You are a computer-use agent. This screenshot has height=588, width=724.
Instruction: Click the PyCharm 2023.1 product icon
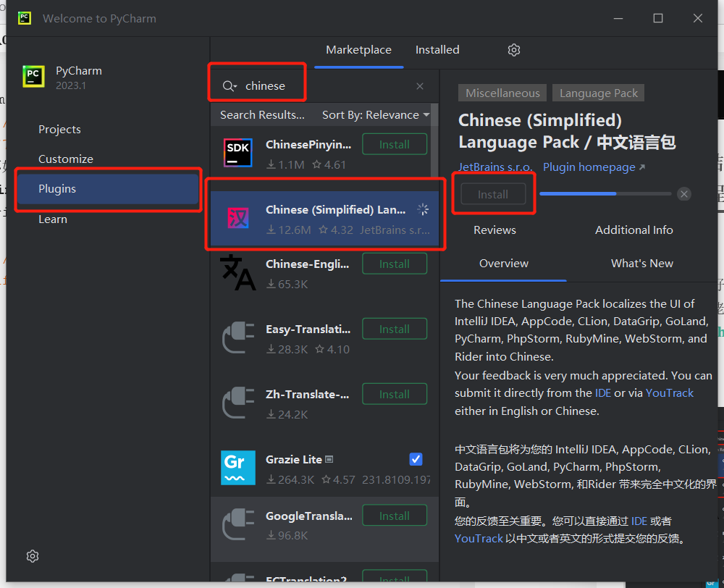(34, 76)
